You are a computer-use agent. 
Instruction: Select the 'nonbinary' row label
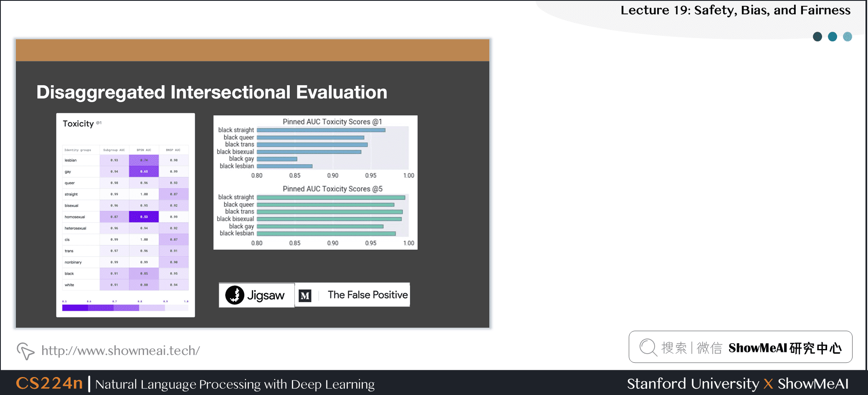tap(73, 262)
